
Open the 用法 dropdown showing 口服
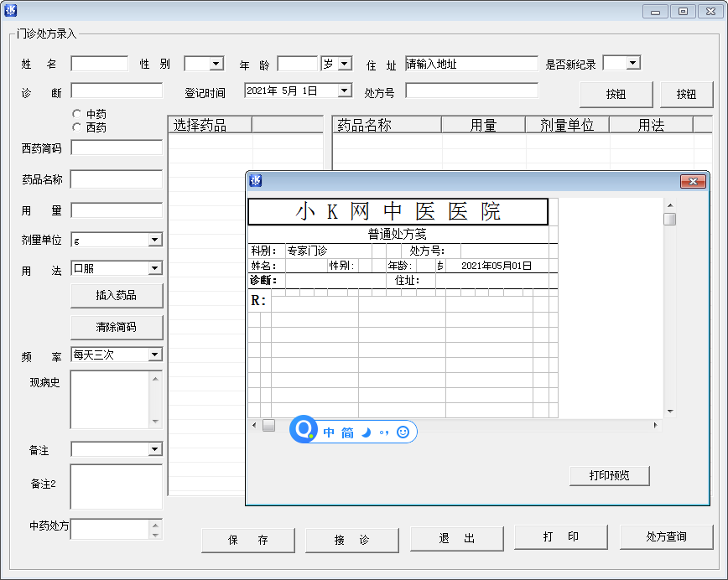(x=154, y=268)
